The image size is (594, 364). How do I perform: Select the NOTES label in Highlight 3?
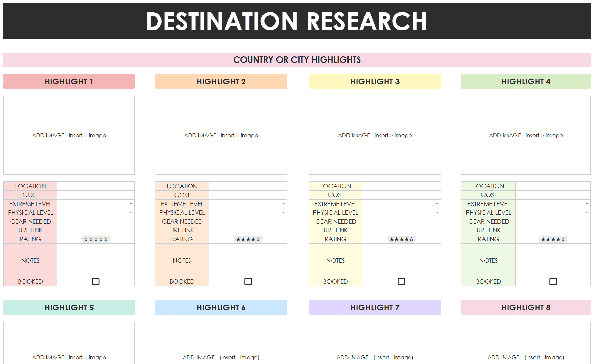[336, 260]
